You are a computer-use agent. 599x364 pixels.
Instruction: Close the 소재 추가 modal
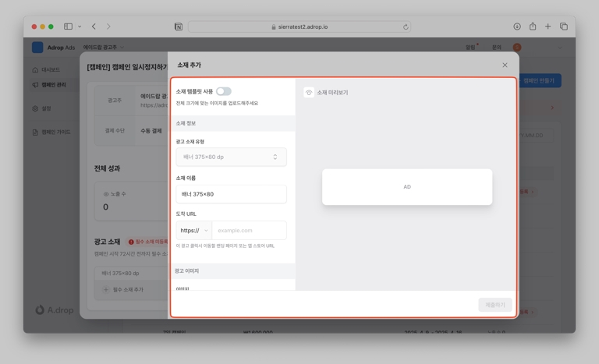coord(505,65)
